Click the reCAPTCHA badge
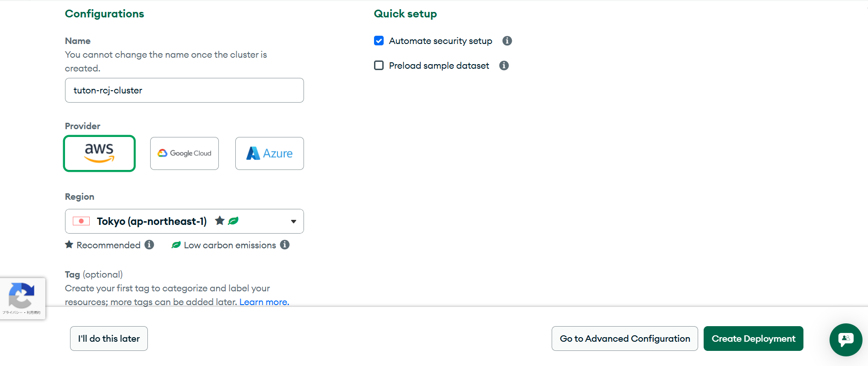 [x=22, y=298]
